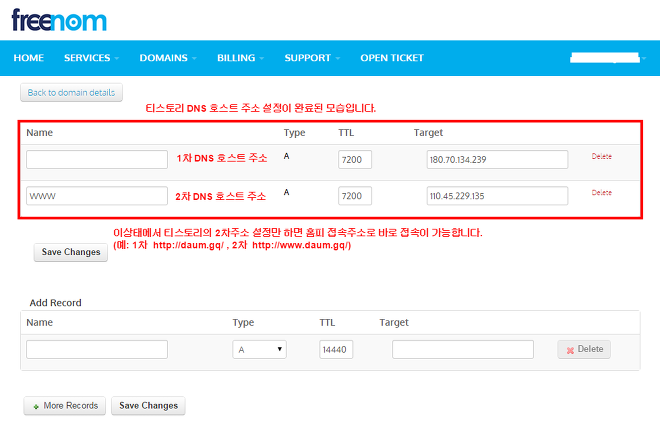This screenshot has width=660, height=422.
Task: Focus the empty Name field of first A record
Action: [97, 159]
